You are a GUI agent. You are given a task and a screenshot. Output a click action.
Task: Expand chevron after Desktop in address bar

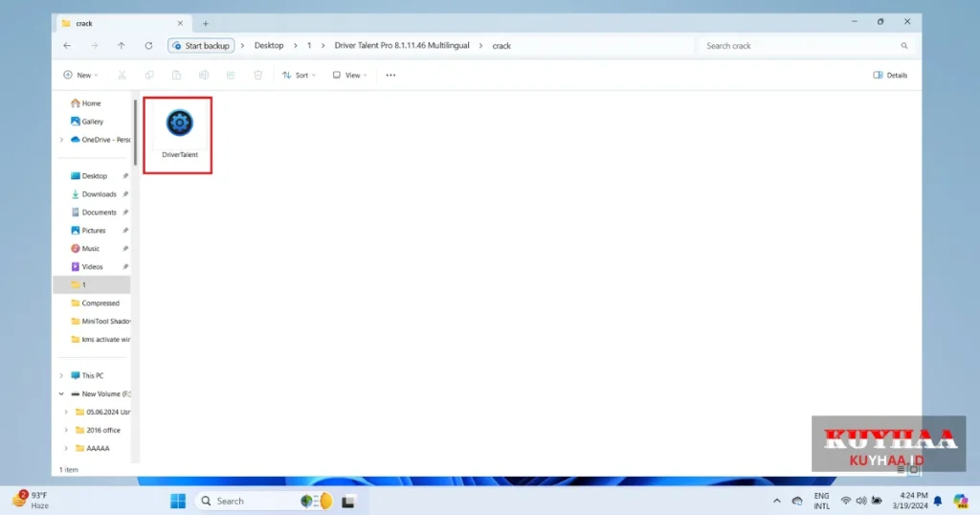296,46
